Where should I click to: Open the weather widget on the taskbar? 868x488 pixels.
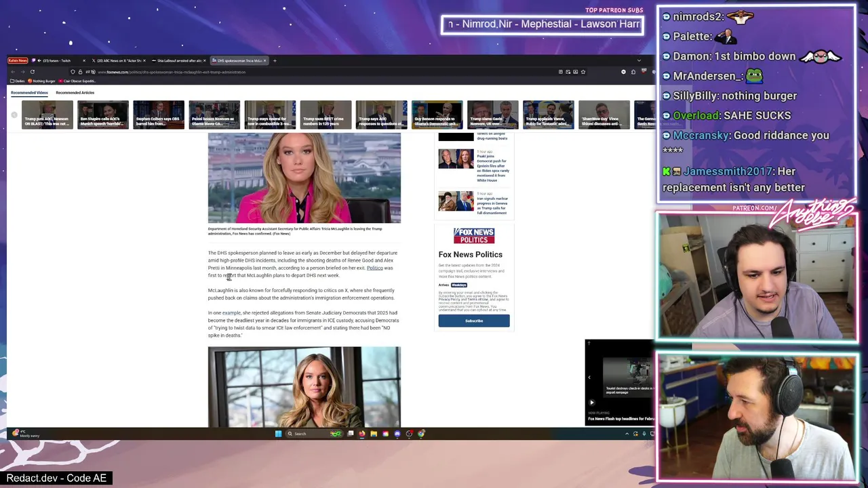26,434
